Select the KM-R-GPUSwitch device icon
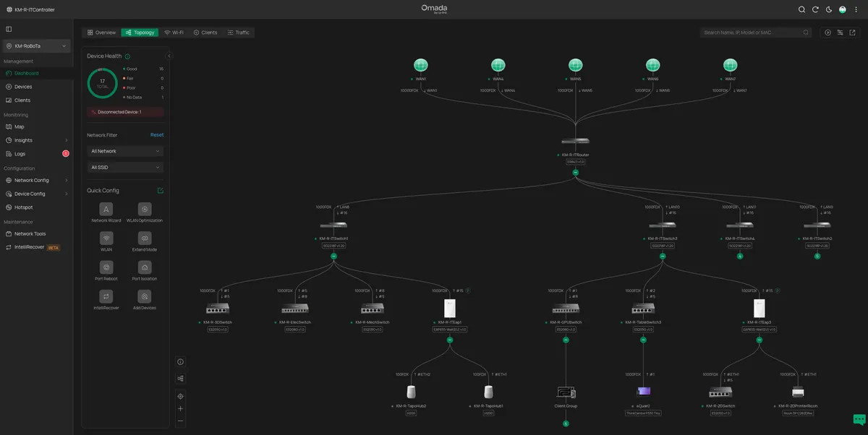The height and width of the screenshot is (435, 868). tap(565, 308)
